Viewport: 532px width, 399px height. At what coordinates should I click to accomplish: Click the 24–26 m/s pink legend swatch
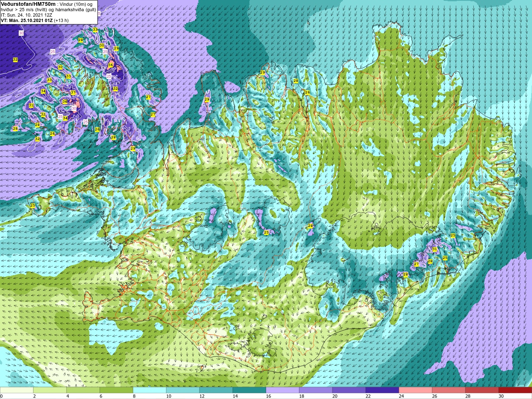click(416, 390)
